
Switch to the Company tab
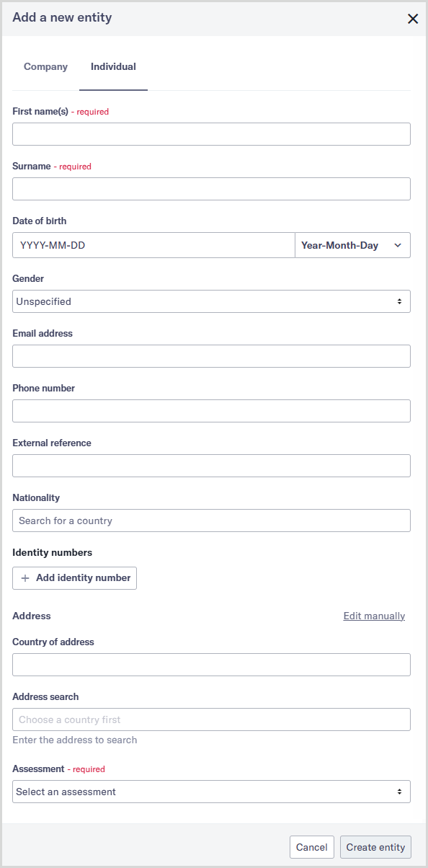[45, 66]
